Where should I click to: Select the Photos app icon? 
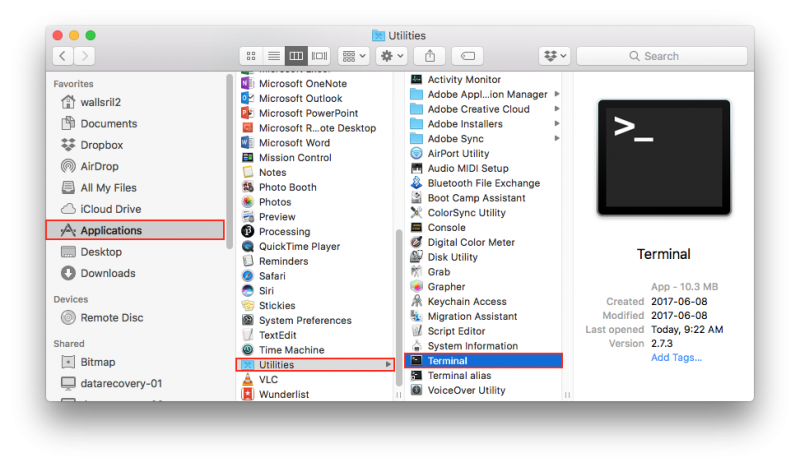click(247, 202)
